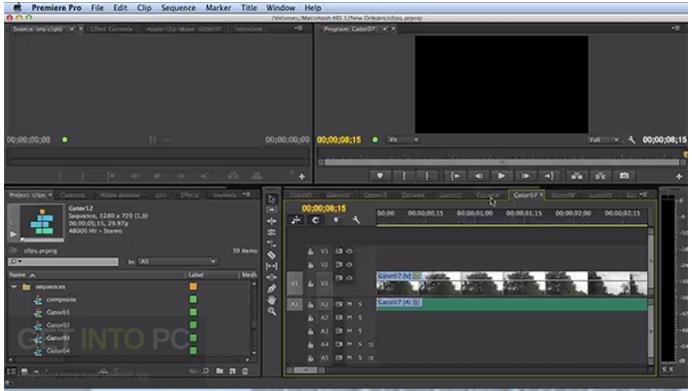Go to In point in Program monitor
Viewport: 692px width, 391px height.
455,176
